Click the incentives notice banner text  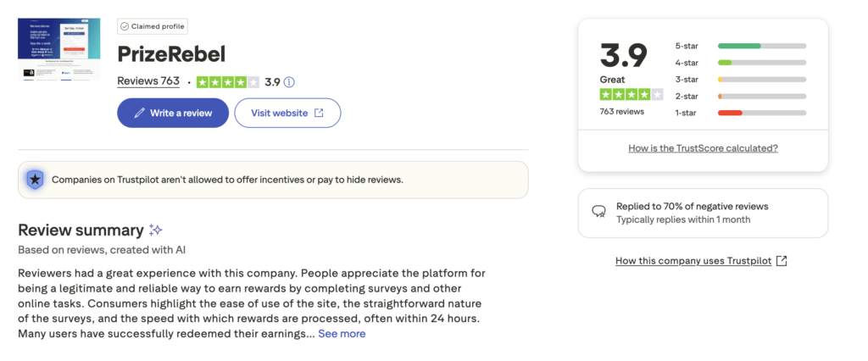pos(227,180)
